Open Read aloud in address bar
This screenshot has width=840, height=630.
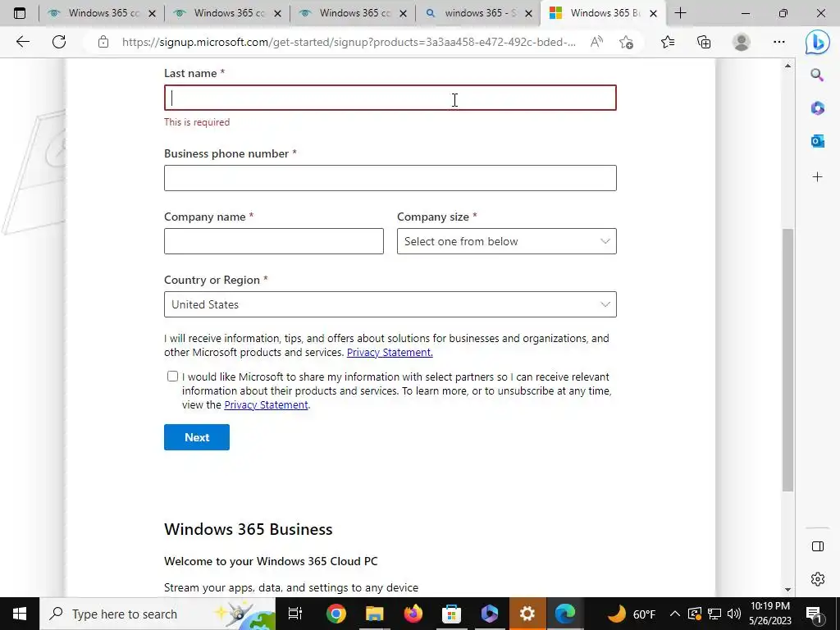(596, 42)
